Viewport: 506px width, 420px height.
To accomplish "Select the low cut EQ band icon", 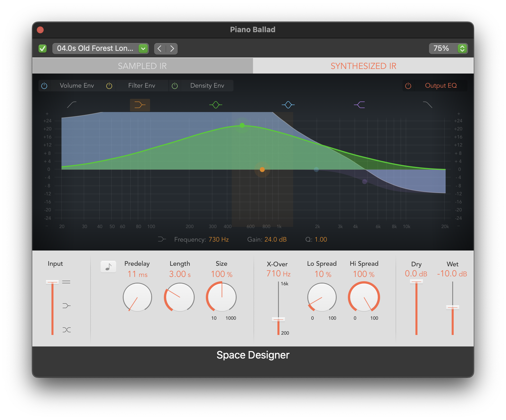I will point(72,105).
